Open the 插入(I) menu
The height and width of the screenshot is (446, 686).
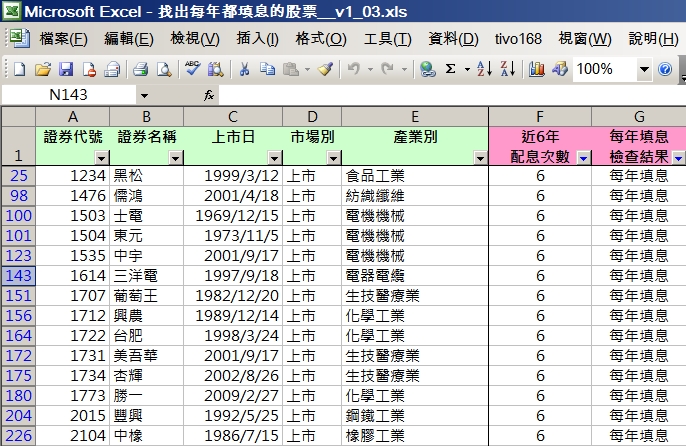click(257, 39)
